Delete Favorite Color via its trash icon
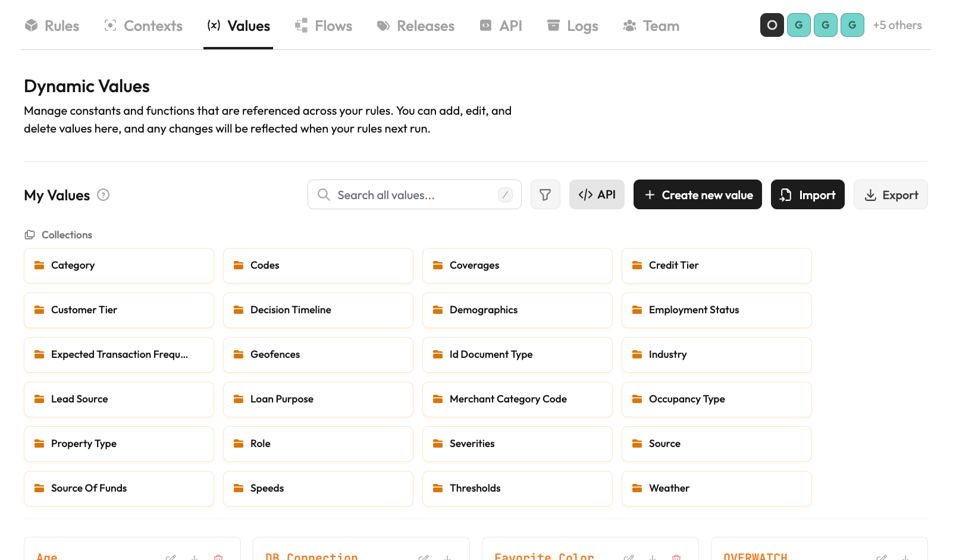The image size is (953, 560). pyautogui.click(x=676, y=557)
